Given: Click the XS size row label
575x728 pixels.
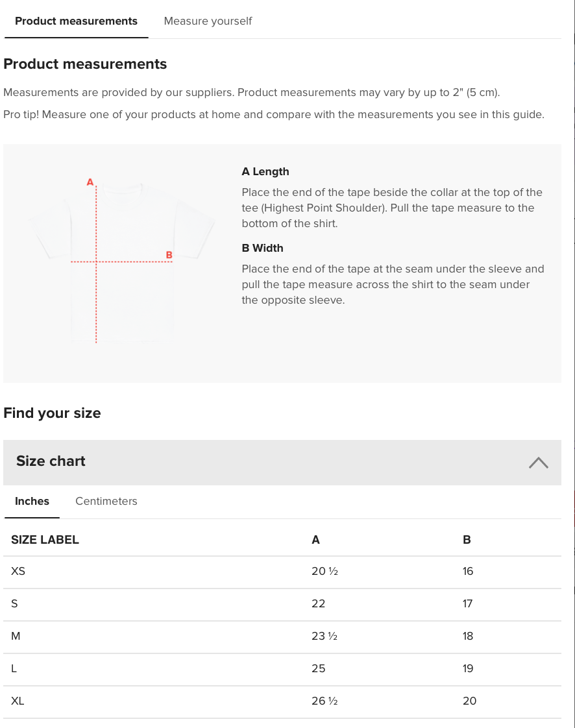Looking at the screenshot, I should [x=18, y=572].
